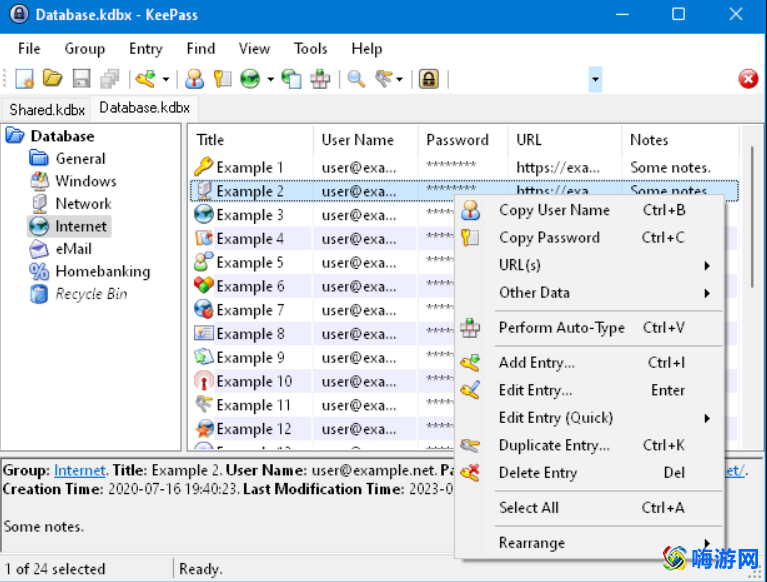The height and width of the screenshot is (582, 767).
Task: Select the Database root group
Action: [x=62, y=136]
